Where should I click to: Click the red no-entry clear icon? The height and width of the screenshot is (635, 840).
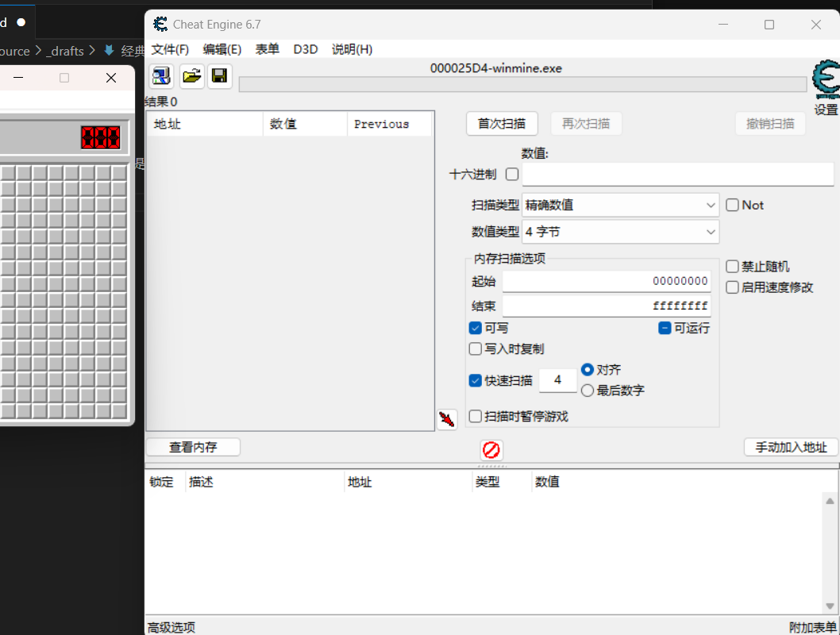point(491,450)
